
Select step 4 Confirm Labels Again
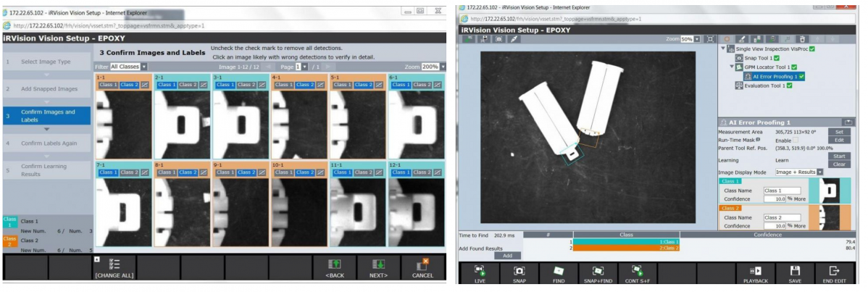click(46, 143)
